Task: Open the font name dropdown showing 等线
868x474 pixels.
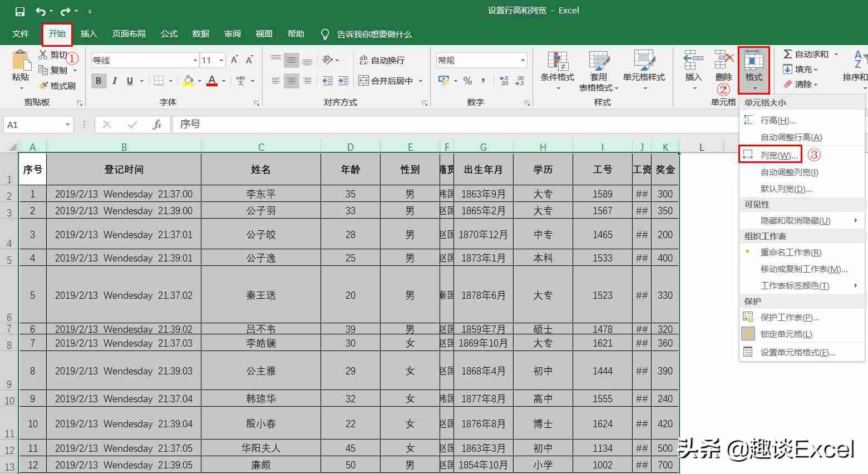Action: tap(195, 60)
